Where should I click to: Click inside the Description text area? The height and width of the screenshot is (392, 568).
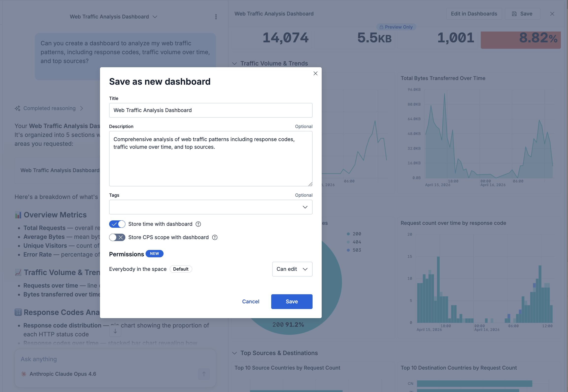211,159
